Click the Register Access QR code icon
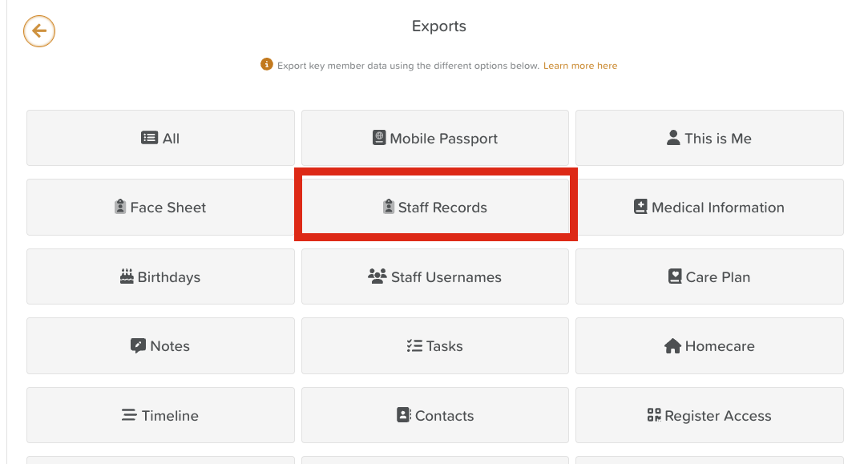This screenshot has height=464, width=868. tap(654, 415)
